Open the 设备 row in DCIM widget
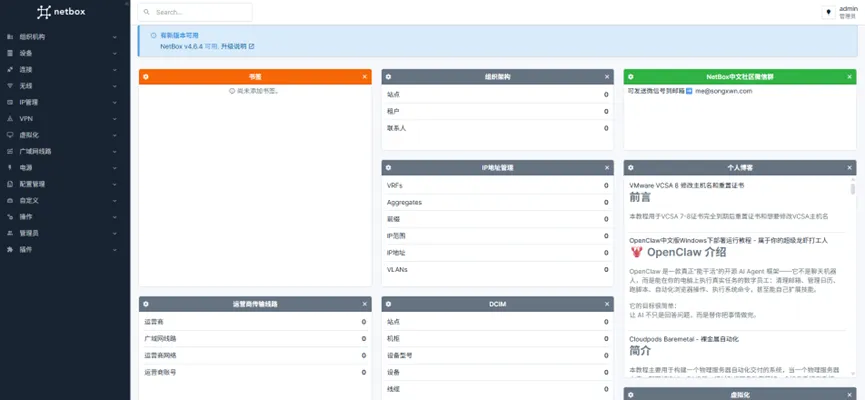The width and height of the screenshot is (865, 400). [x=498, y=372]
